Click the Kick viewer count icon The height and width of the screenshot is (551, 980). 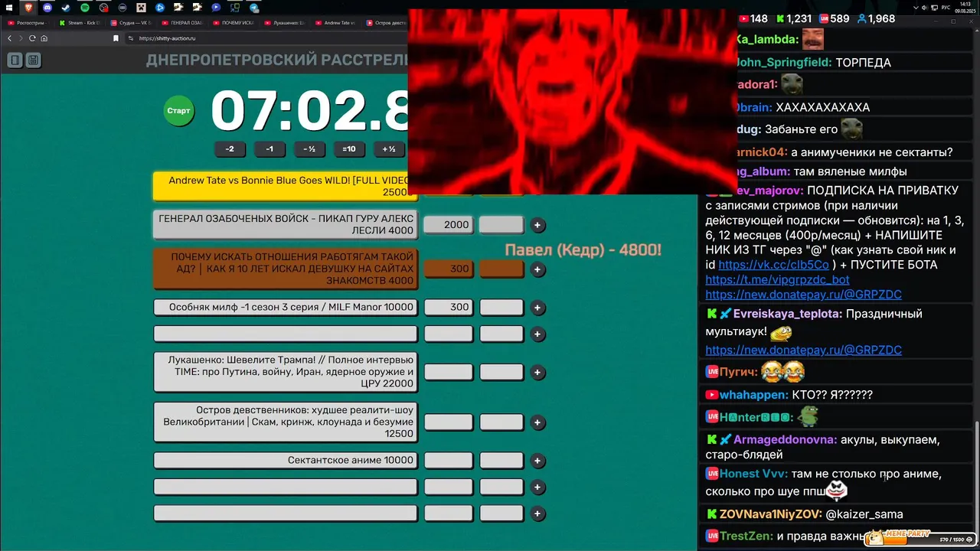(780, 18)
